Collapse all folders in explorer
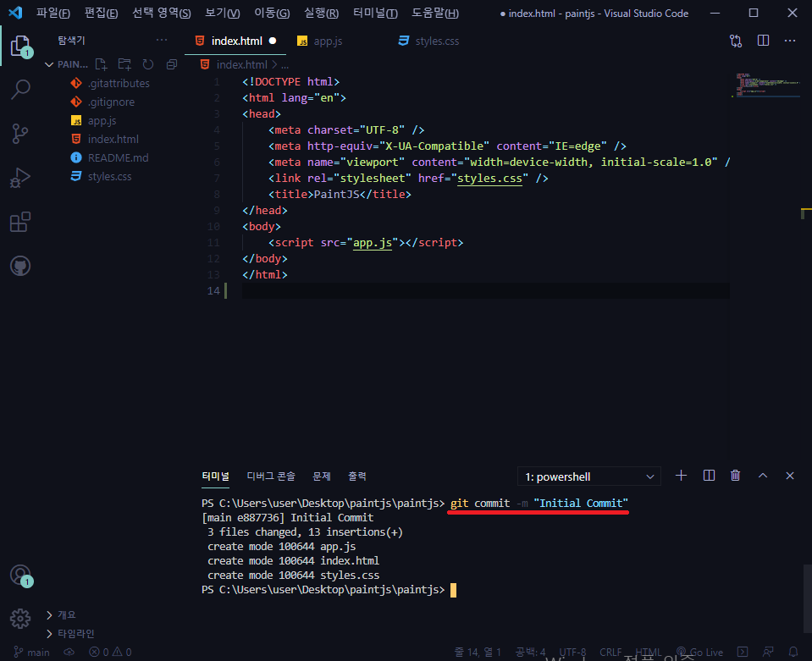The width and height of the screenshot is (812, 661). click(172, 64)
